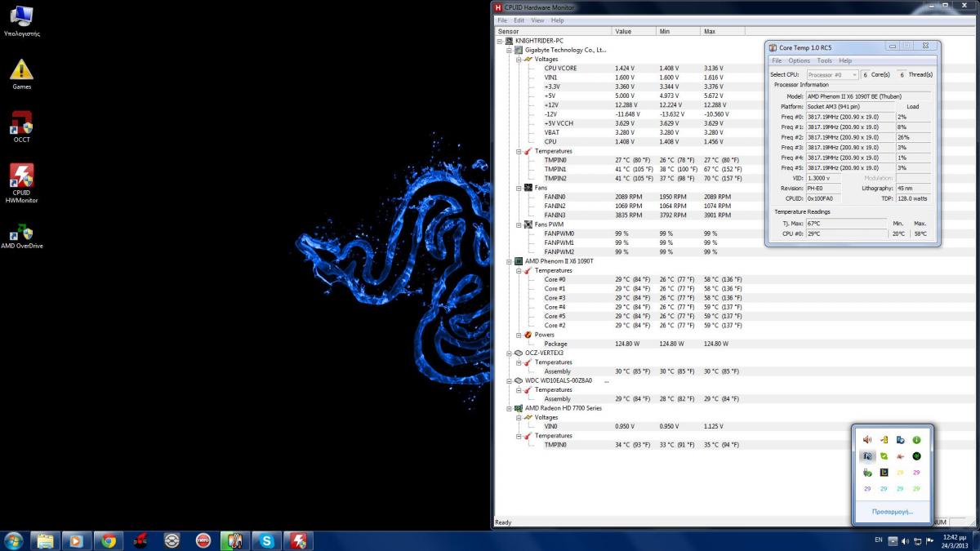Screen dimensions: 980x551
Task: Open Core Temp Options menu
Action: 800,60
